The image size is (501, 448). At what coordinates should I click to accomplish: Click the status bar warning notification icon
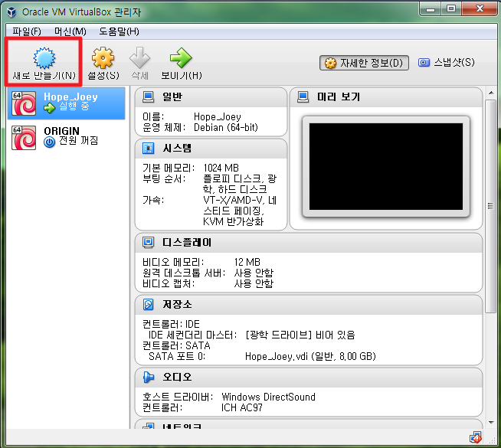point(476,438)
